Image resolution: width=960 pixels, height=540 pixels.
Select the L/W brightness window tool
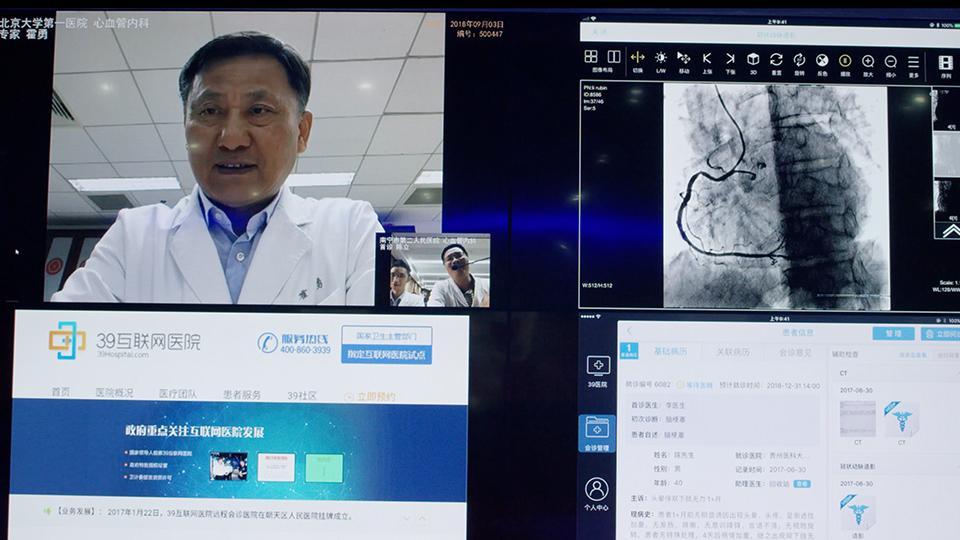click(x=661, y=58)
